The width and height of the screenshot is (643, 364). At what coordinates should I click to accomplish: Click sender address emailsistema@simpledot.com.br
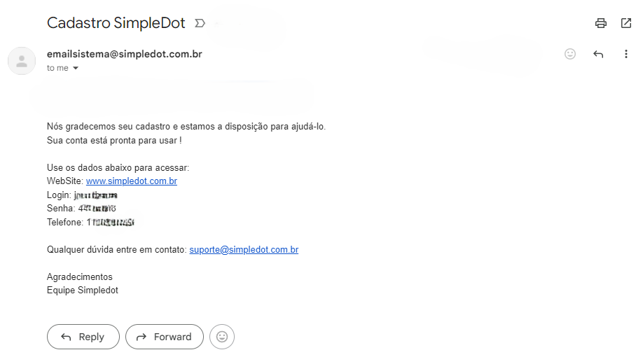click(124, 54)
